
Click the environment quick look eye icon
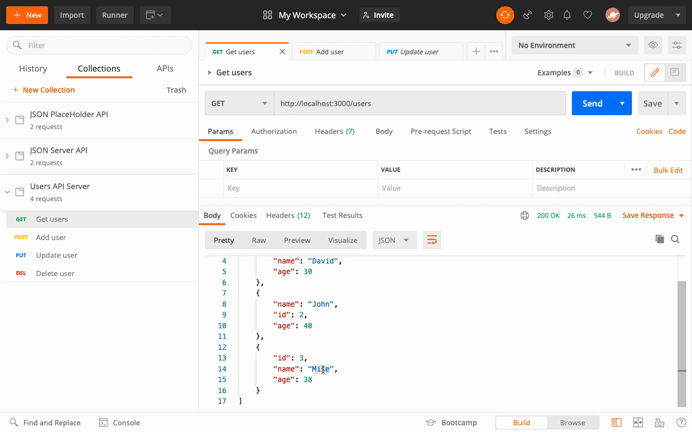tap(653, 45)
